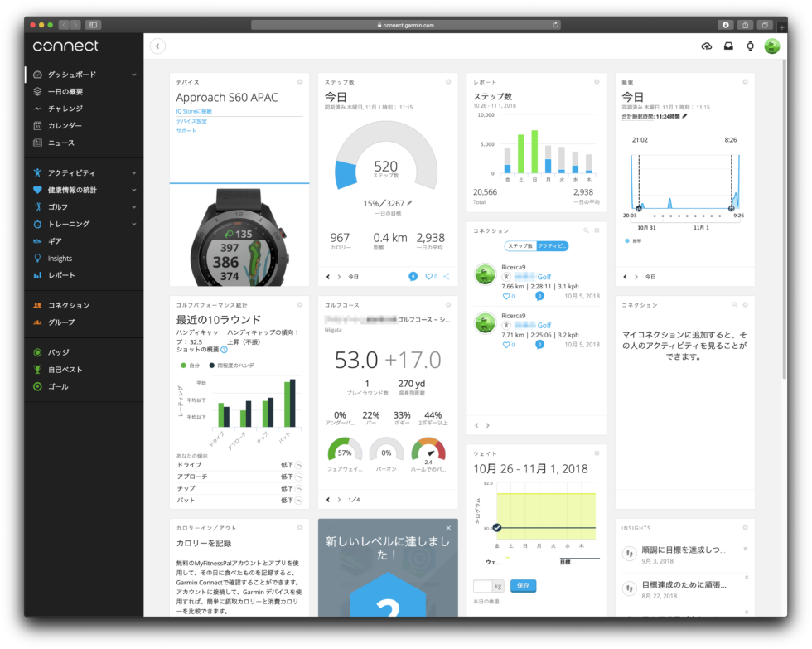Click the ギア shoe icon in sidebar
Image resolution: width=812 pixels, height=649 pixels.
[37, 241]
